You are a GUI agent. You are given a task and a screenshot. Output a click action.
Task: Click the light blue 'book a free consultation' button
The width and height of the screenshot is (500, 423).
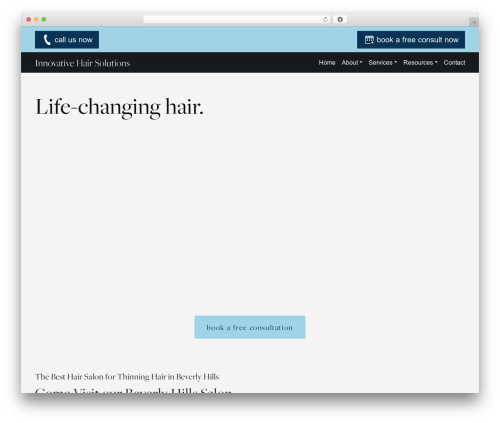(x=250, y=327)
